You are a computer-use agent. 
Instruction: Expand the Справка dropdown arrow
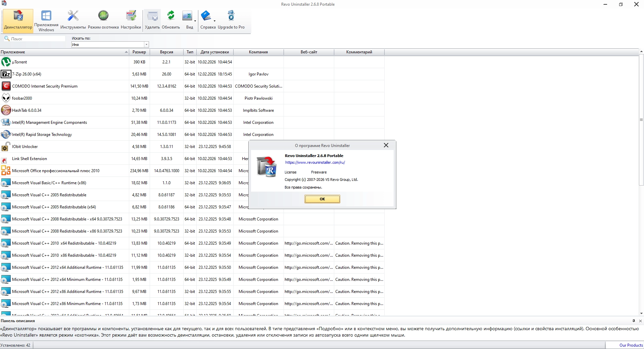pos(214,21)
